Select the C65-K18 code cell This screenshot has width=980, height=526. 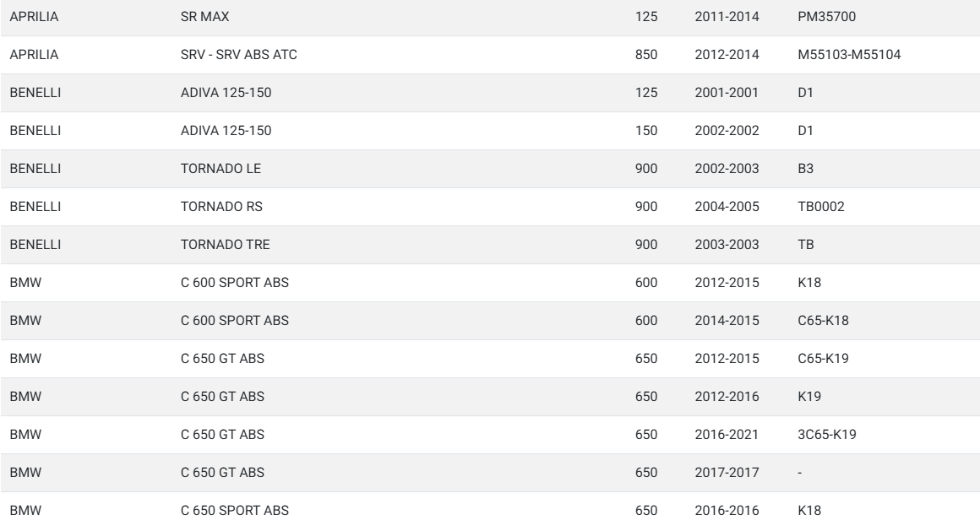[823, 321]
